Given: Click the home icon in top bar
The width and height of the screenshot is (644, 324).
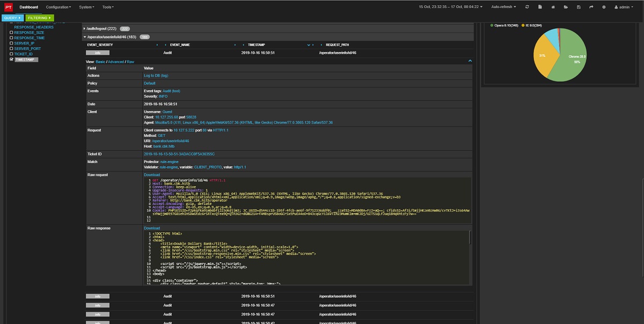Looking at the screenshot, I should [x=552, y=7].
